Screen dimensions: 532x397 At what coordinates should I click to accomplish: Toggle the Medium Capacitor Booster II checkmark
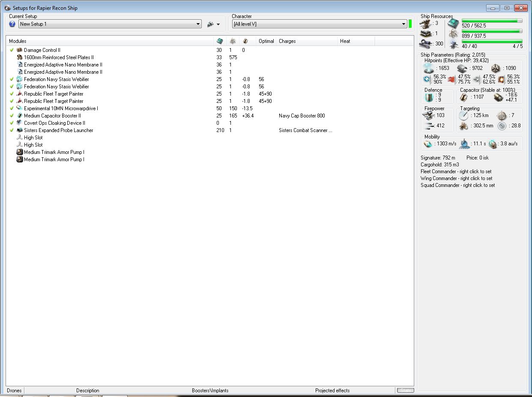12,116
